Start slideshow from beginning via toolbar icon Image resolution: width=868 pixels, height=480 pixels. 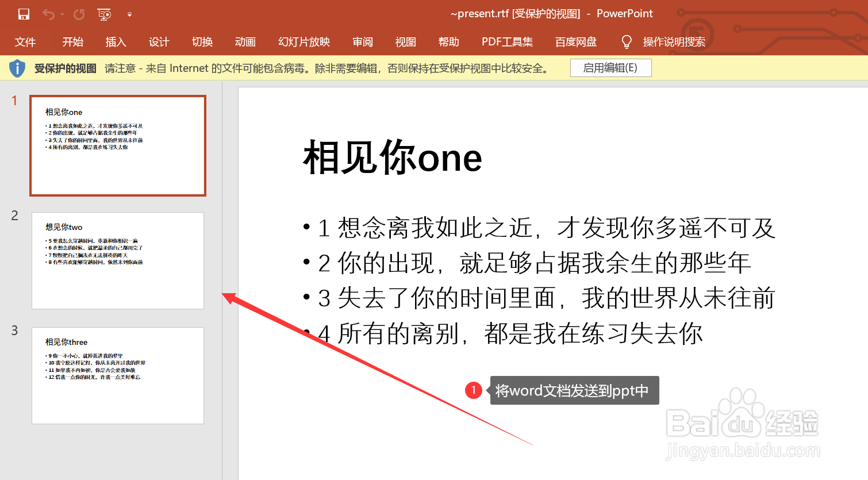pyautogui.click(x=104, y=14)
